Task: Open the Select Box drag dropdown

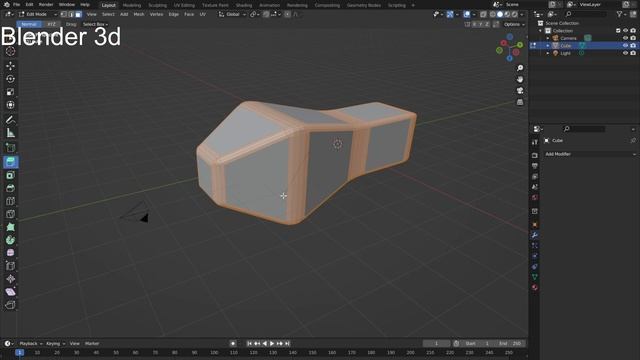Action: 96,24
